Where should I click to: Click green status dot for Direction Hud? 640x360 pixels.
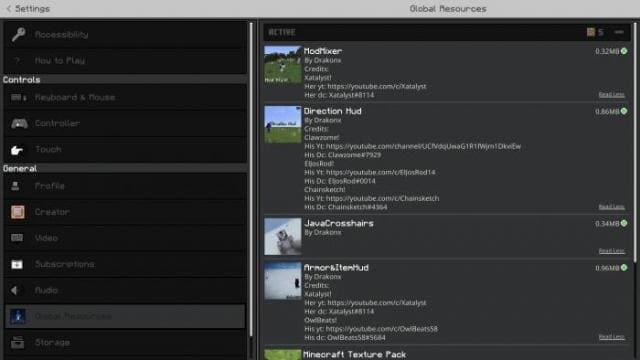click(624, 111)
